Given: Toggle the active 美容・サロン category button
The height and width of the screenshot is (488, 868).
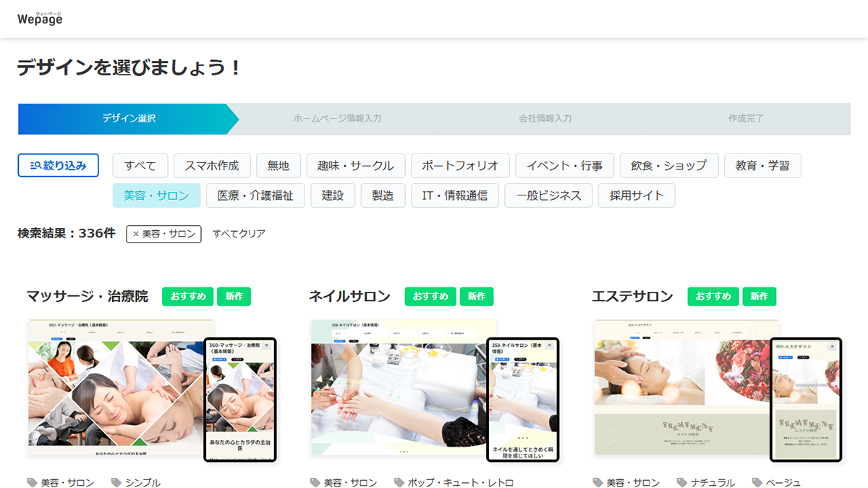Looking at the screenshot, I should pyautogui.click(x=156, y=195).
